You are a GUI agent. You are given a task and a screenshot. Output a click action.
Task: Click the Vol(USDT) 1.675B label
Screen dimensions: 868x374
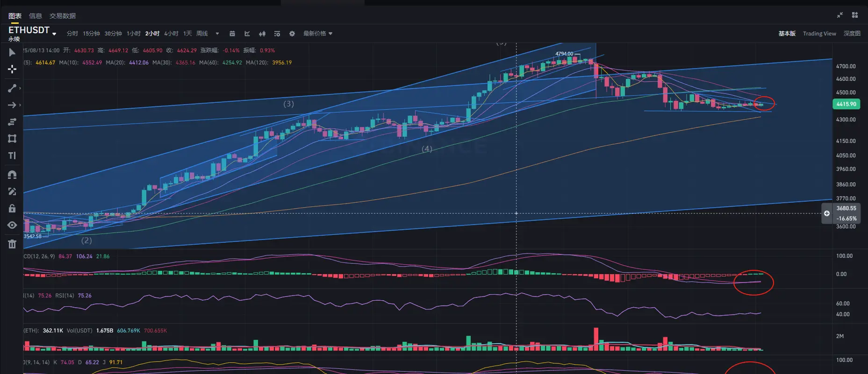click(x=90, y=331)
